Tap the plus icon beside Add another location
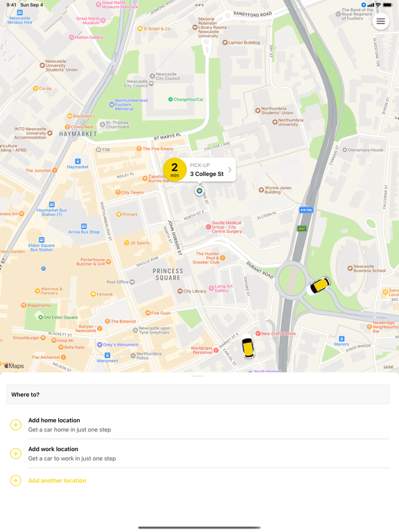The image size is (399, 532). pos(16,481)
